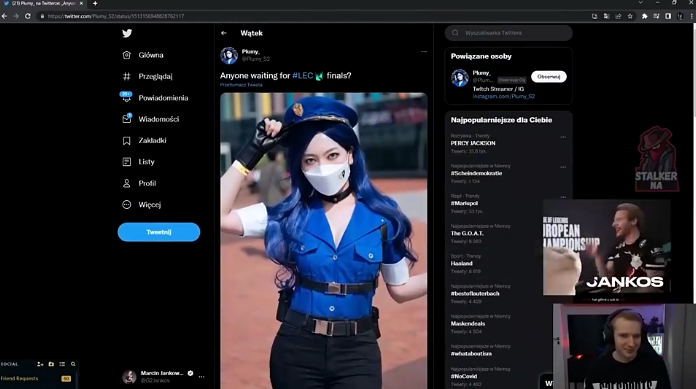Screen dimensions: 696x389
Task: Open #bestoflauterbach trend
Action: coord(475,294)
